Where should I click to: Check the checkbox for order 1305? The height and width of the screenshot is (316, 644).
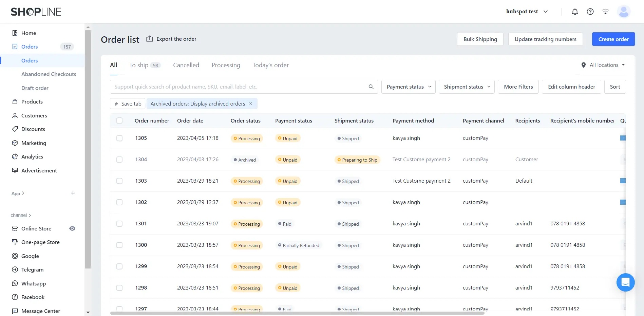pos(119,138)
